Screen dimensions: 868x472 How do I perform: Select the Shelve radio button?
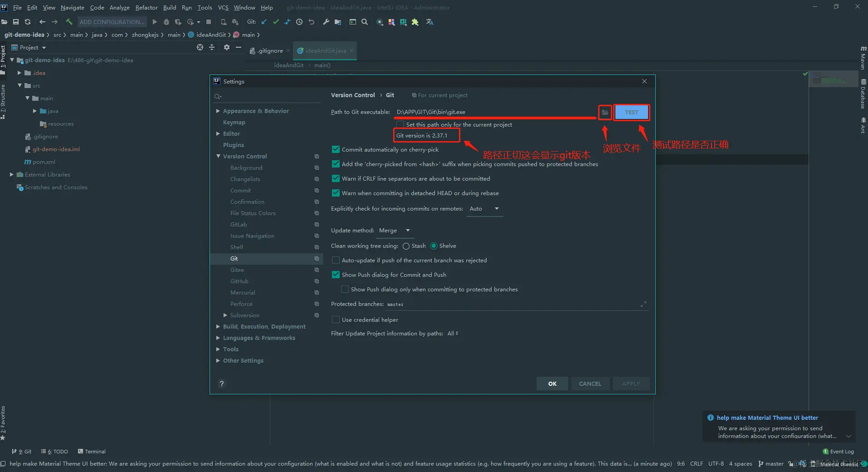tap(434, 246)
